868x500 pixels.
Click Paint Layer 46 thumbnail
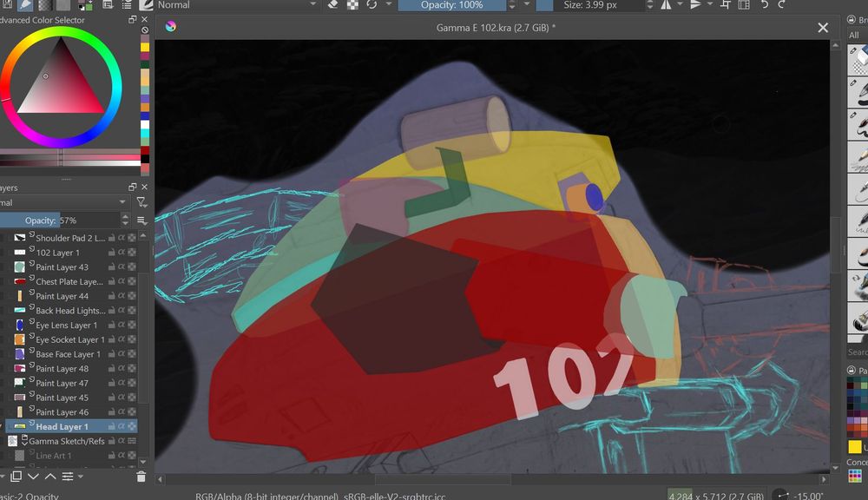pyautogui.click(x=19, y=412)
